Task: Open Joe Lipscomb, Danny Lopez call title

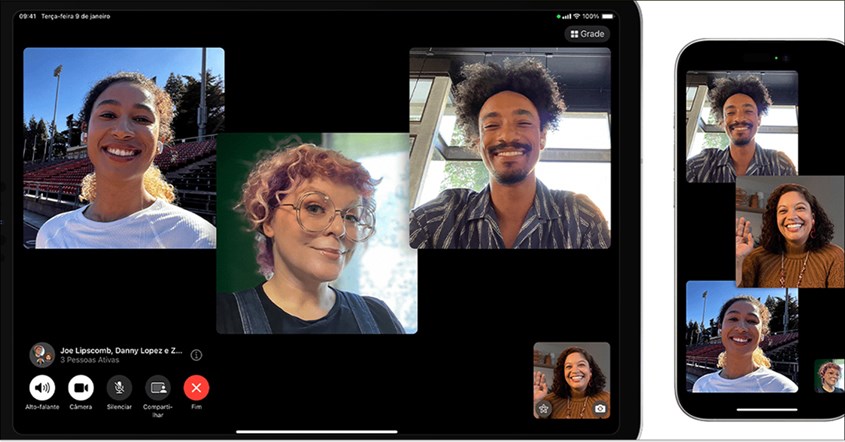Action: pyautogui.click(x=121, y=350)
